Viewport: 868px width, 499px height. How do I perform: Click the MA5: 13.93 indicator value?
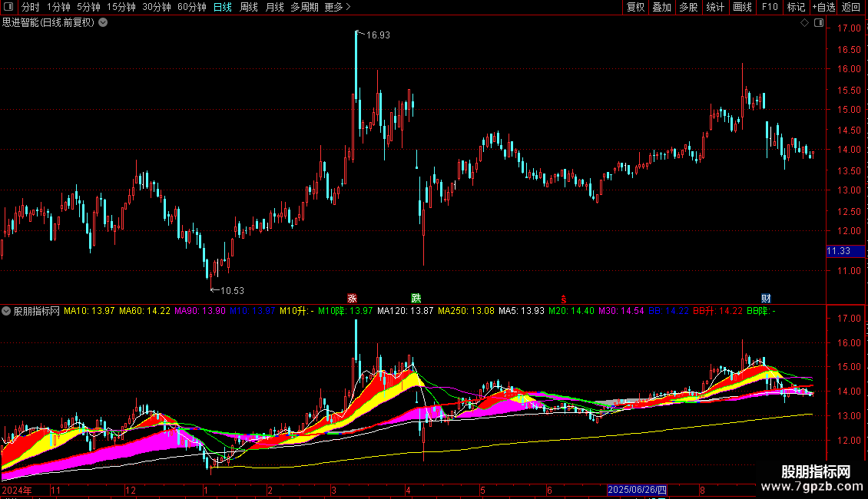522,311
